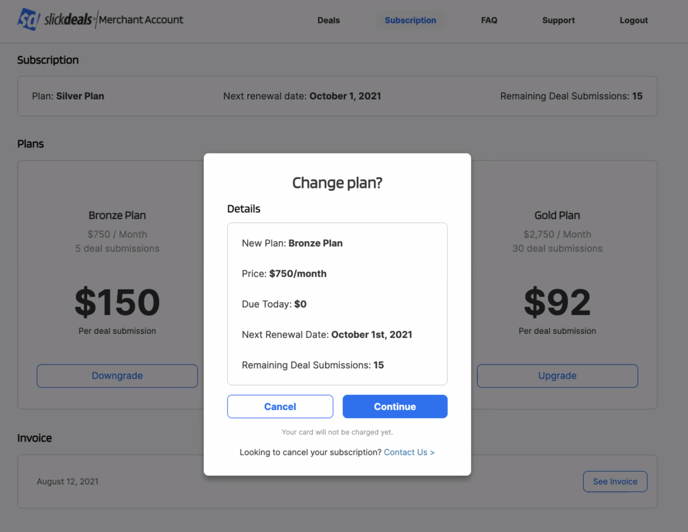Click the $150 per deal price
The image size is (688, 532).
117,302
